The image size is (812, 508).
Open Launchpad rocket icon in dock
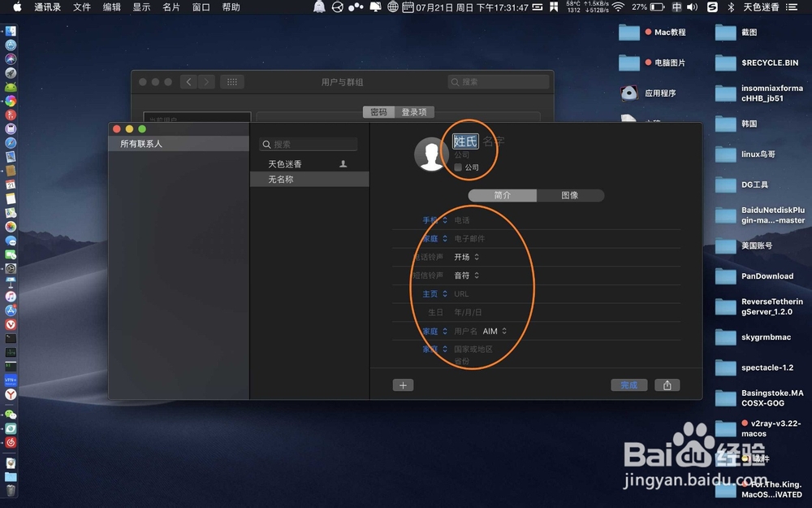[11, 73]
